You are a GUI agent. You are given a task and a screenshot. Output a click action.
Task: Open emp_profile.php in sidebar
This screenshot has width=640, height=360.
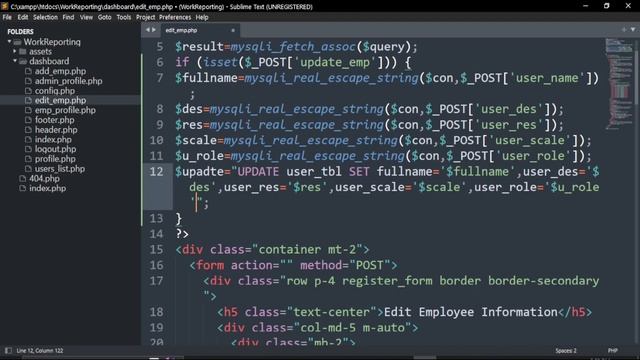pyautogui.click(x=65, y=110)
